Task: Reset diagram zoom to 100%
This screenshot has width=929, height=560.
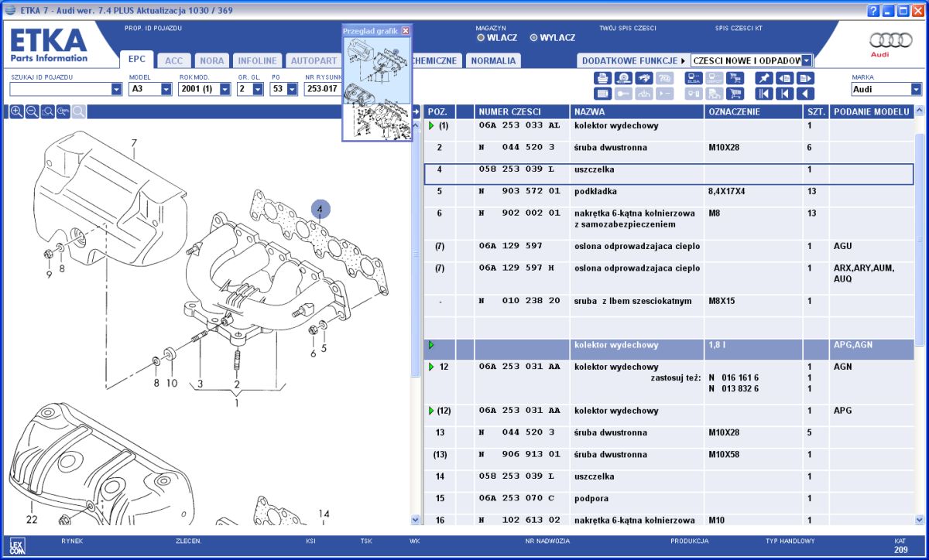Action: (63, 111)
